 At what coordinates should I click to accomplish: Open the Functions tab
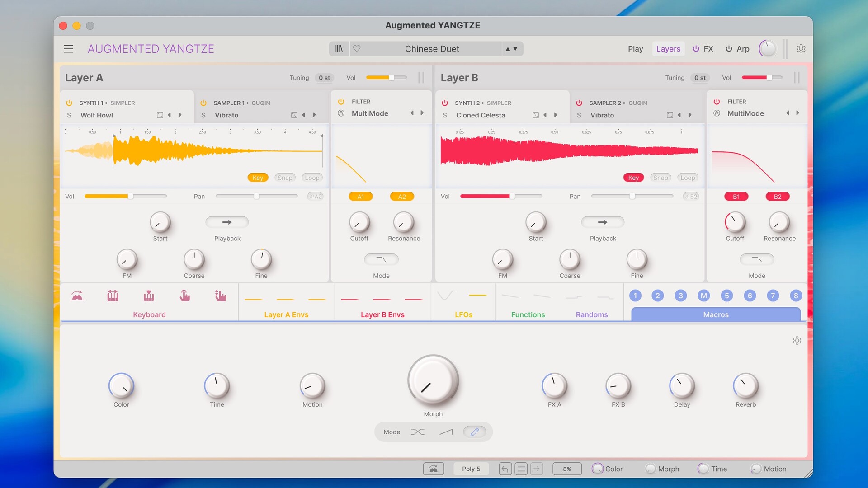tap(528, 314)
